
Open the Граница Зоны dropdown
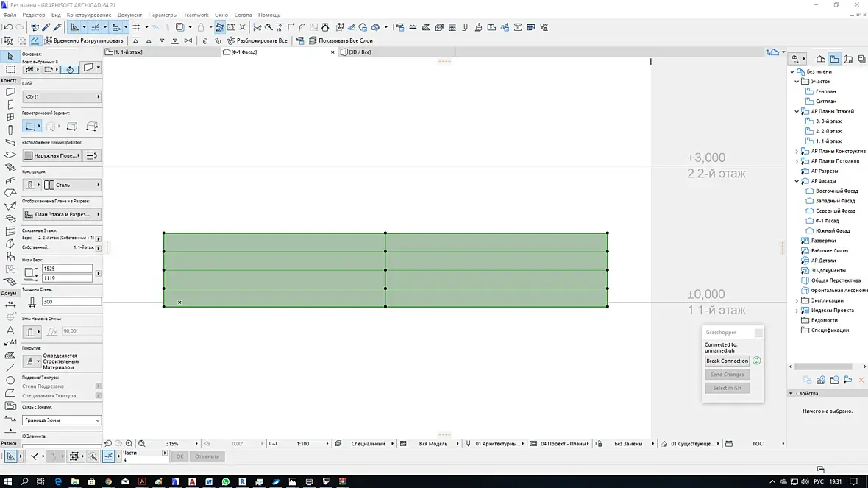(62, 420)
